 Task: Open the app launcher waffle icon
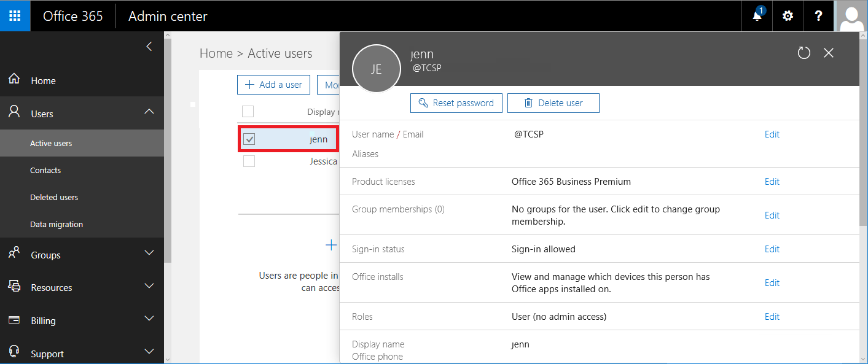(15, 16)
